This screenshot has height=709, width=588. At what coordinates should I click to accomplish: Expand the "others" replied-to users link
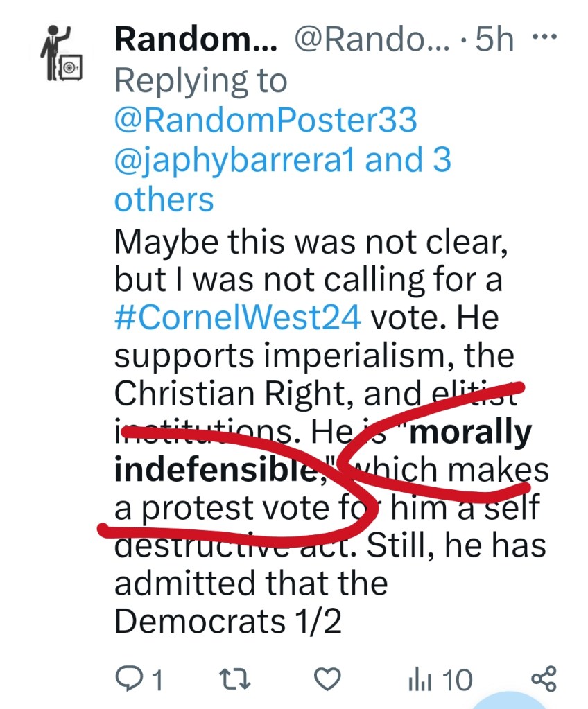click(164, 200)
